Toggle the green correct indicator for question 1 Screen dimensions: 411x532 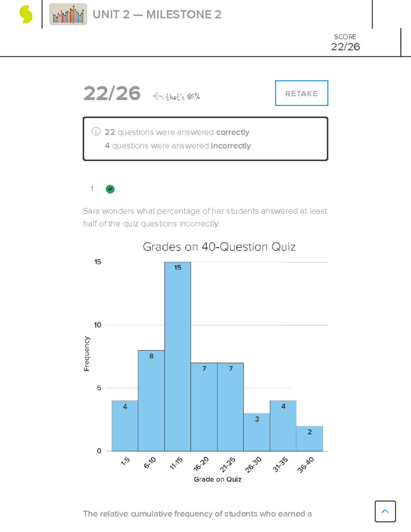click(110, 189)
